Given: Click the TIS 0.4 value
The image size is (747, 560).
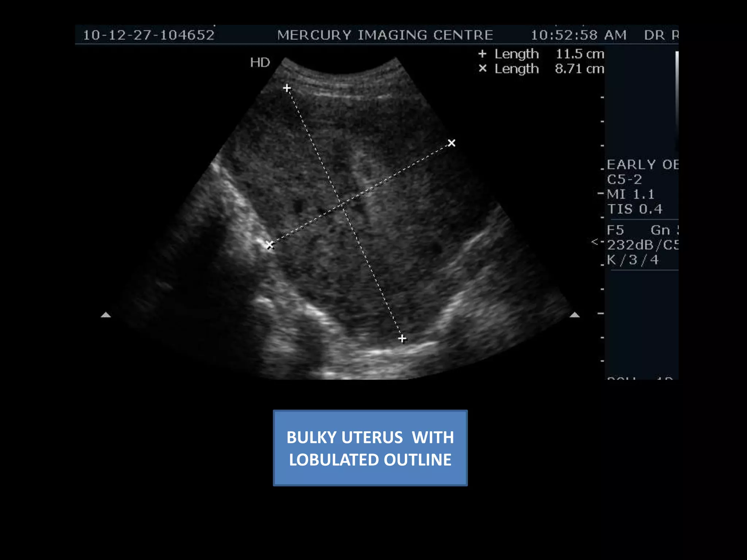Looking at the screenshot, I should click(x=635, y=209).
